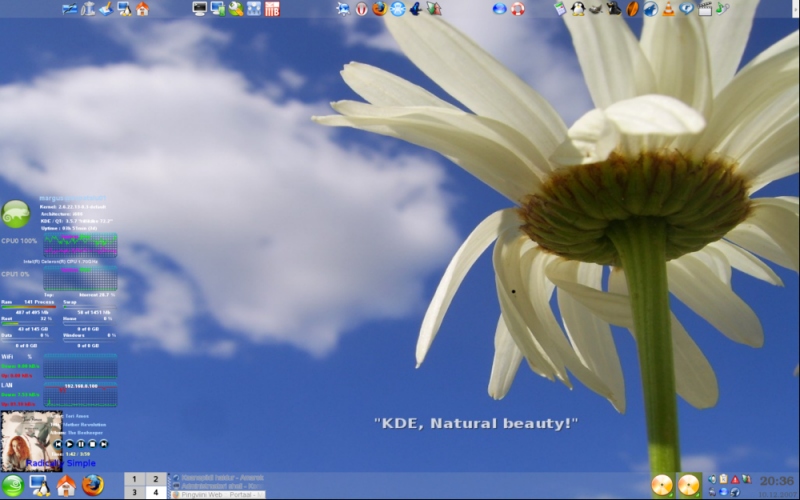Launch the blue star icon in top panel
The width and height of the screenshot is (800, 500).
[x=343, y=9]
